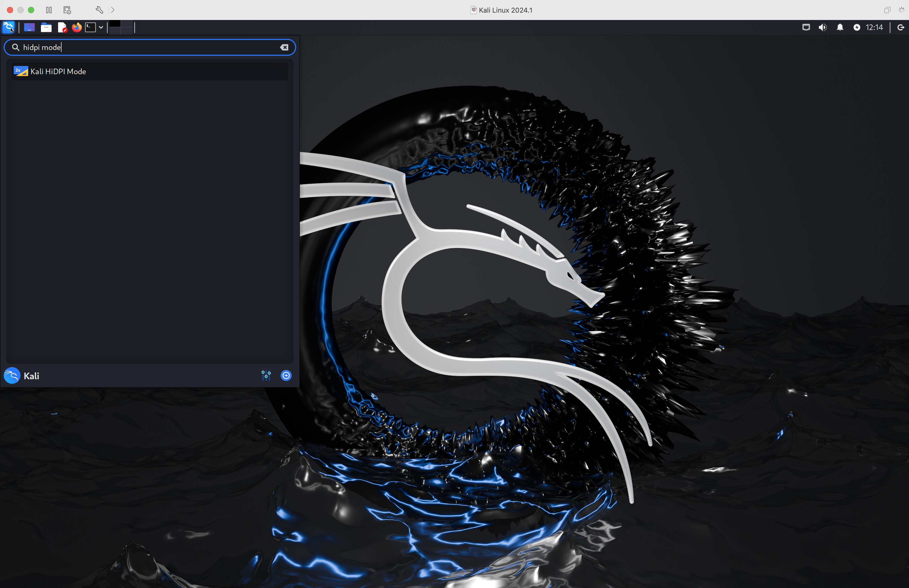909x588 pixels.
Task: Launch Firefox from the panel
Action: click(x=77, y=27)
